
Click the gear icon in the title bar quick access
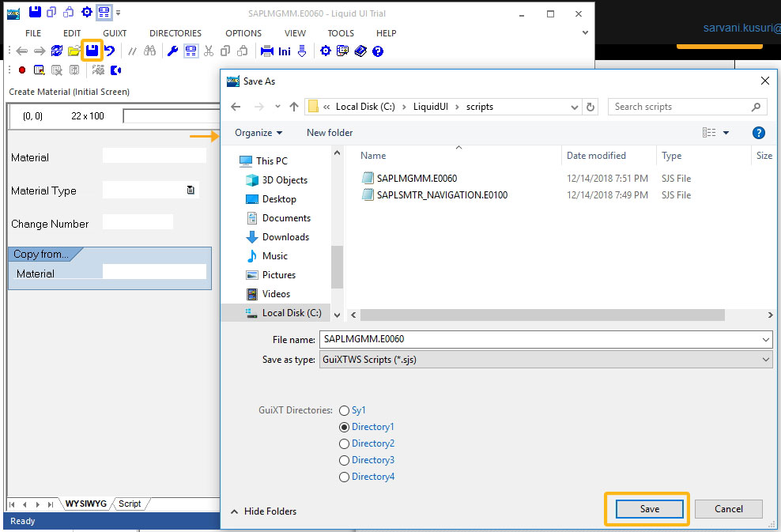(87, 12)
